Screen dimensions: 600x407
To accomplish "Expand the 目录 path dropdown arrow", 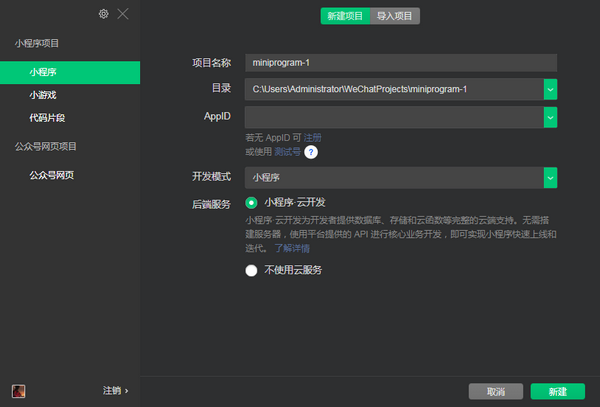I will pyautogui.click(x=550, y=89).
